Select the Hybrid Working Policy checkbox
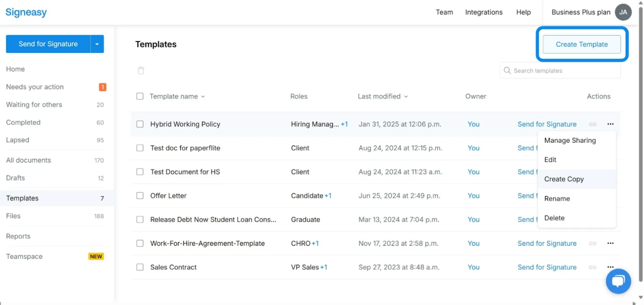The width and height of the screenshot is (644, 305). coord(140,124)
